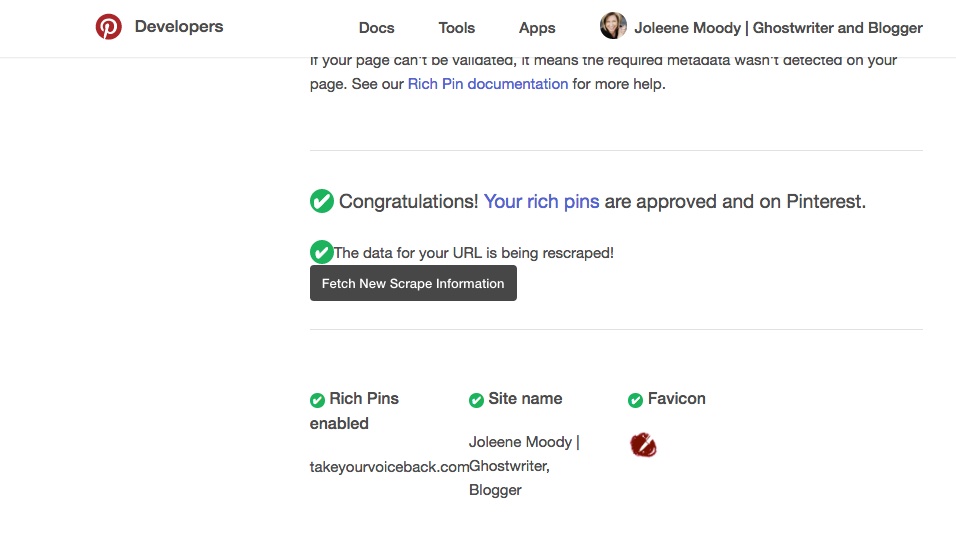Click Fetch New Scrape Information button
This screenshot has height=538, width=956.
(413, 283)
